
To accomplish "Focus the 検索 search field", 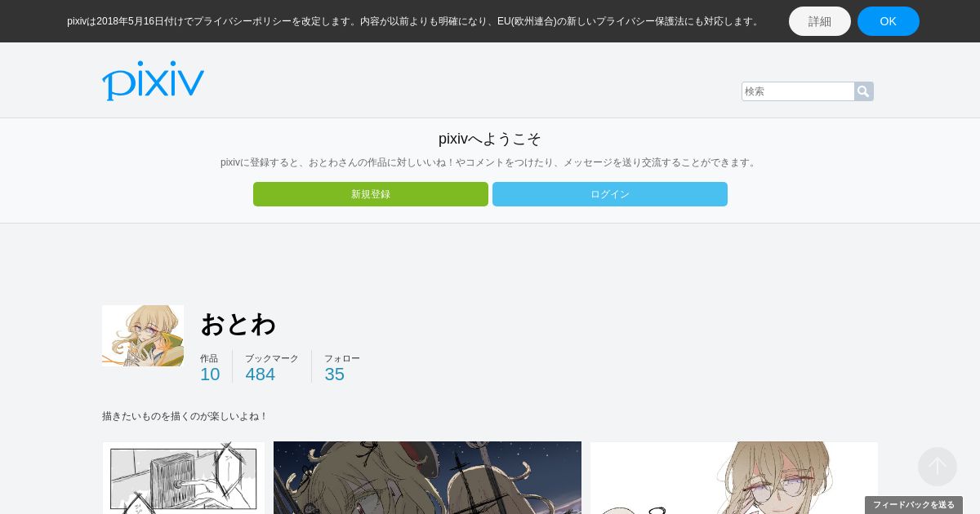I will click(798, 91).
